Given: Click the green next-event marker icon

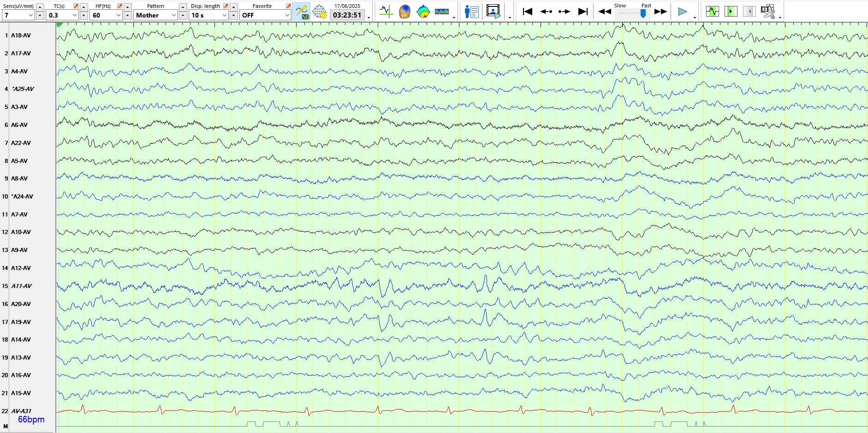Looking at the screenshot, I should click(731, 11).
